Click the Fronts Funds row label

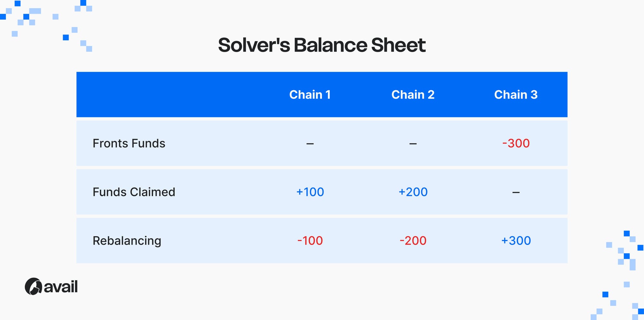click(129, 143)
